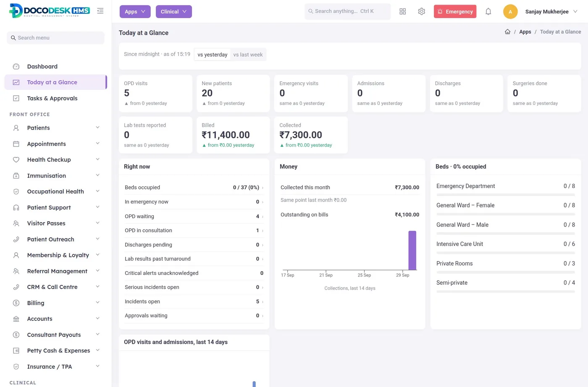Open the notifications bell

(488, 12)
